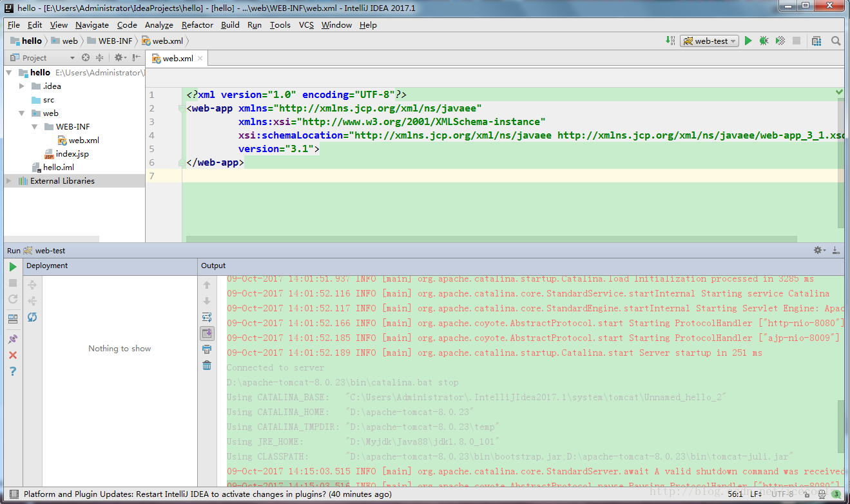
Task: Click the hello breadcrumb in navigation bar
Action: click(26, 41)
